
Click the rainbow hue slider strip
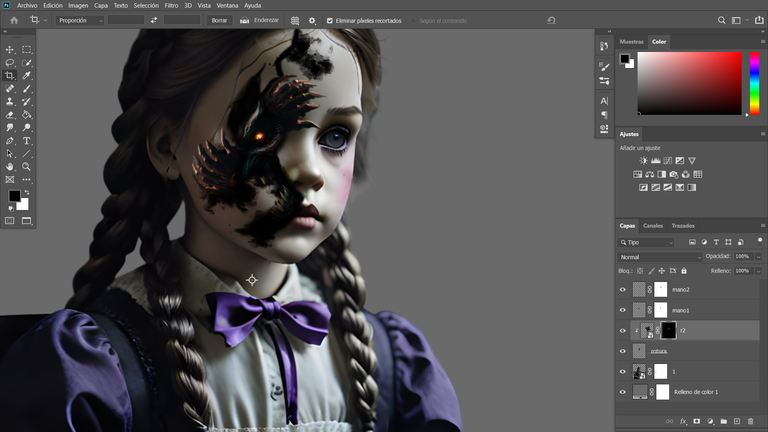click(x=755, y=83)
